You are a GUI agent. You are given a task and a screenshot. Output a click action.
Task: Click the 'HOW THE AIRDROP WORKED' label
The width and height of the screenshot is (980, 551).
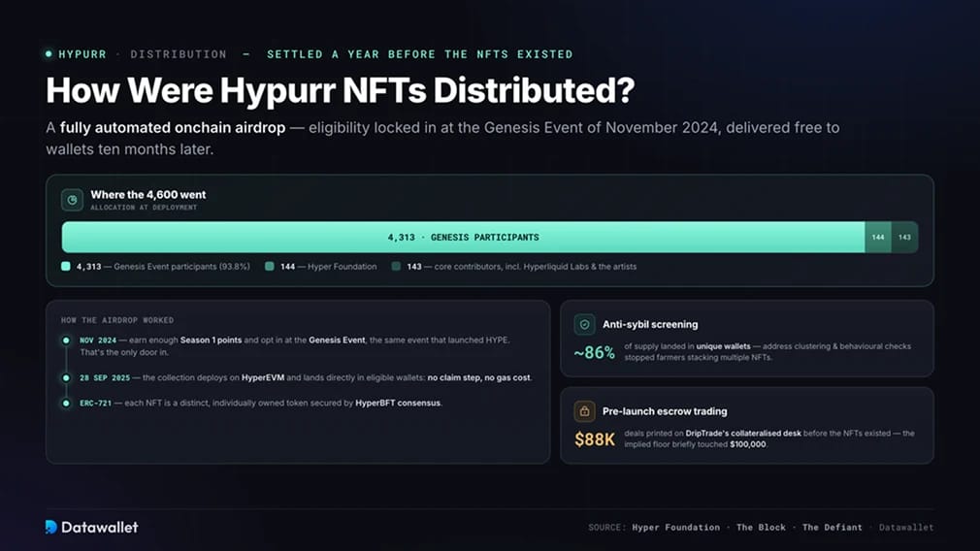(117, 320)
